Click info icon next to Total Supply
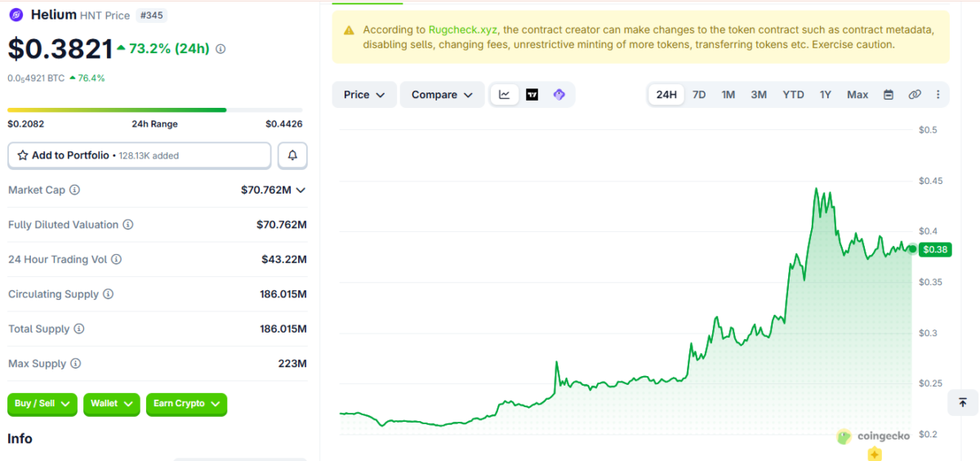This screenshot has height=461, width=980. click(x=79, y=329)
